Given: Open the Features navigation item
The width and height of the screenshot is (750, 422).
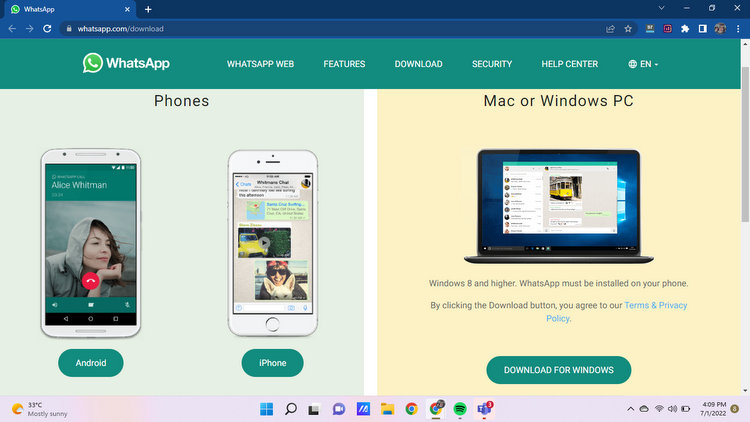Looking at the screenshot, I should tap(344, 64).
